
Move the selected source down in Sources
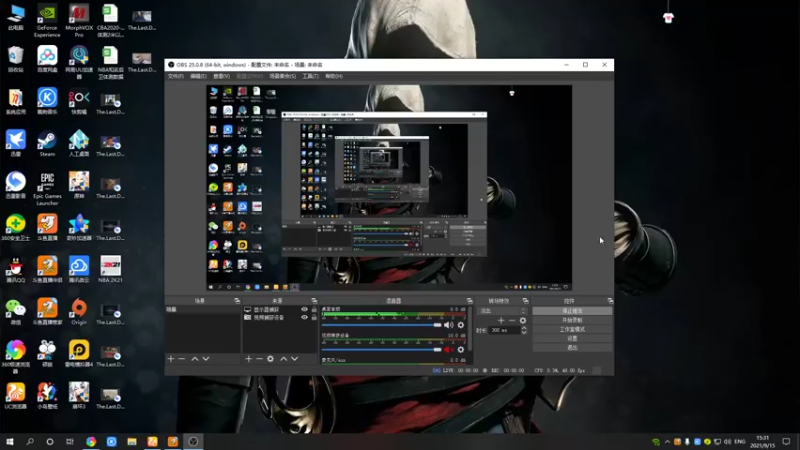click(x=295, y=359)
